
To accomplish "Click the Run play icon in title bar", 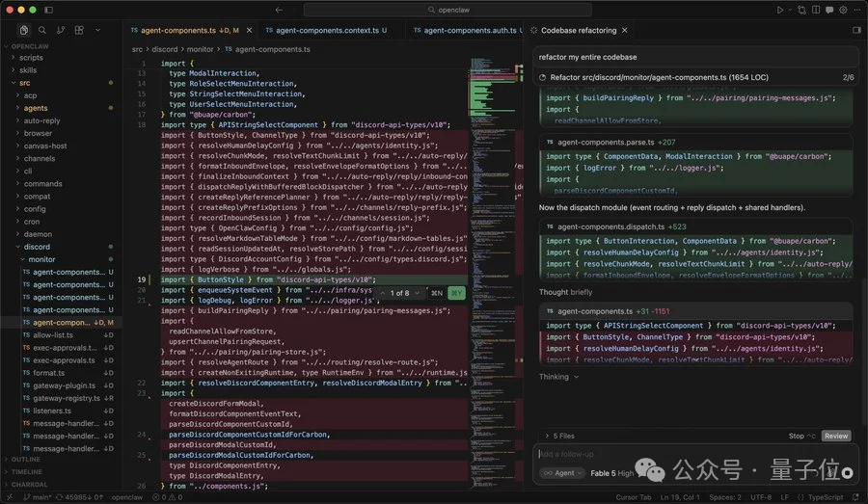I will 779,10.
